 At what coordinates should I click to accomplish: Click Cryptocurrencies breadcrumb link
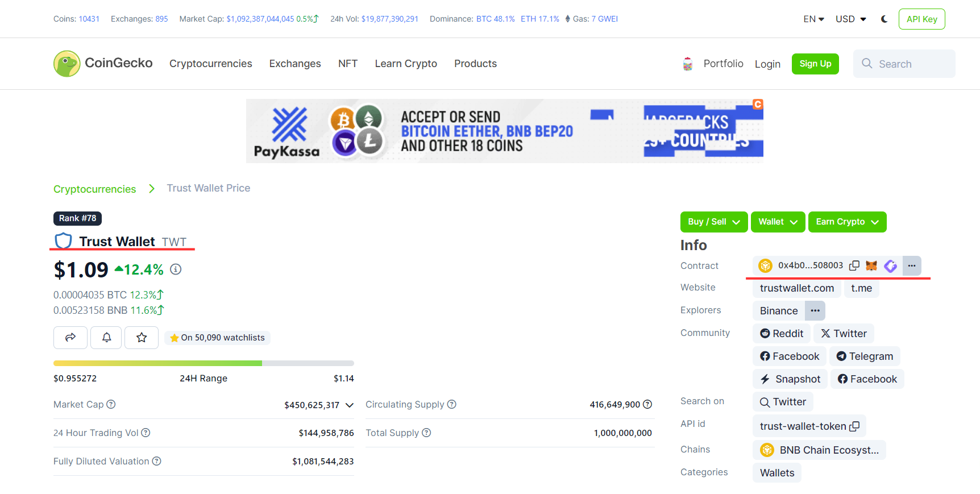point(95,189)
